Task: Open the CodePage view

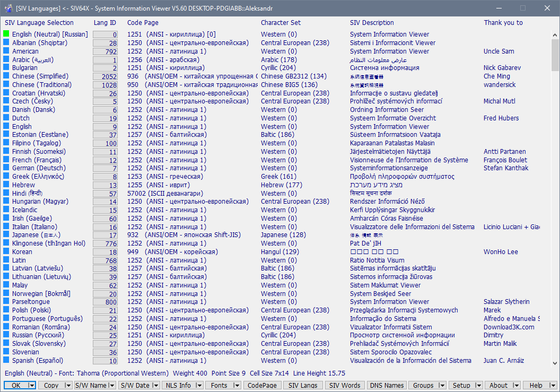Action: pos(262,385)
